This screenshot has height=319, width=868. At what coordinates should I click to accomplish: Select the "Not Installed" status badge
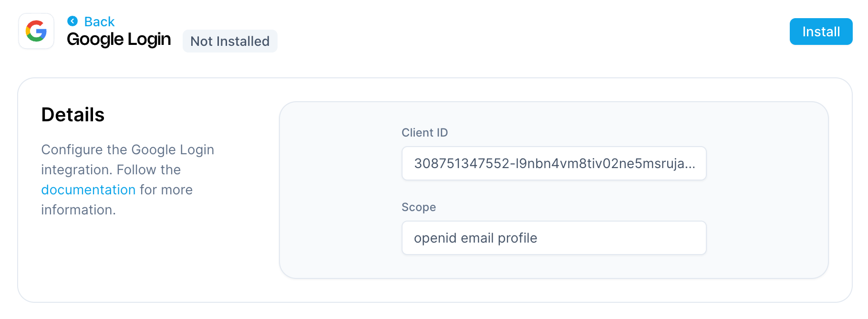(230, 41)
